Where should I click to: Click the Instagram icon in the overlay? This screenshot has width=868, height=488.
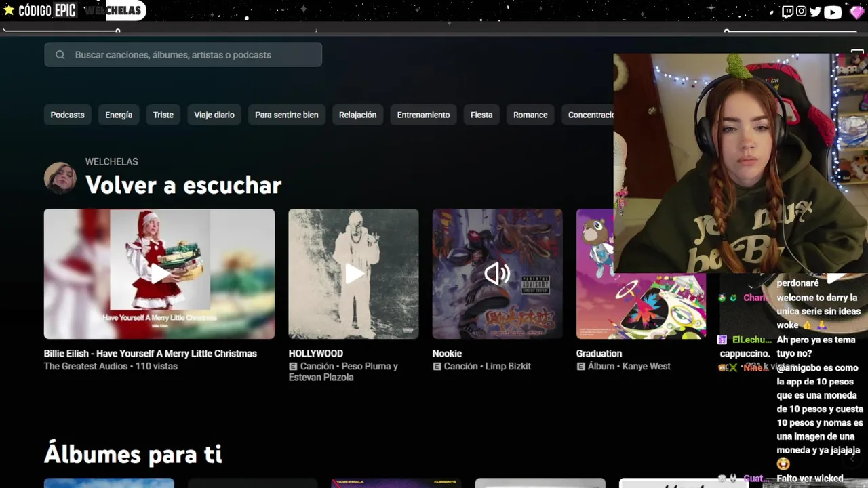801,11
